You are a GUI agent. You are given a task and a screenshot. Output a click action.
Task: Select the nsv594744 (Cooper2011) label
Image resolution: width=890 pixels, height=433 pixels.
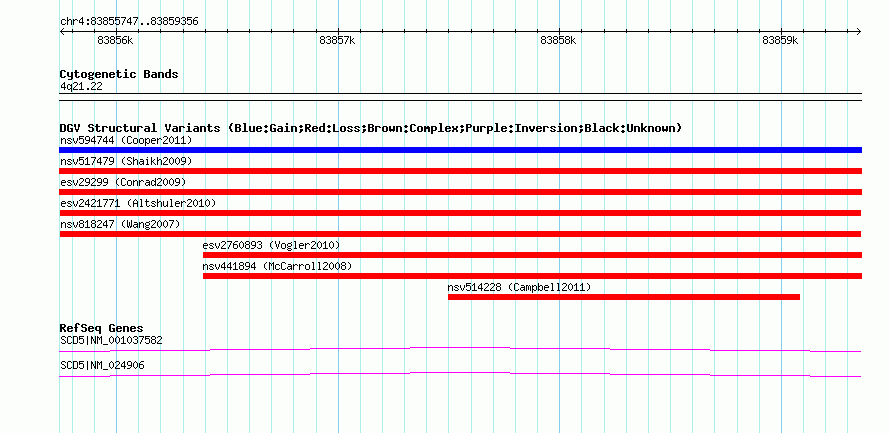[126, 140]
